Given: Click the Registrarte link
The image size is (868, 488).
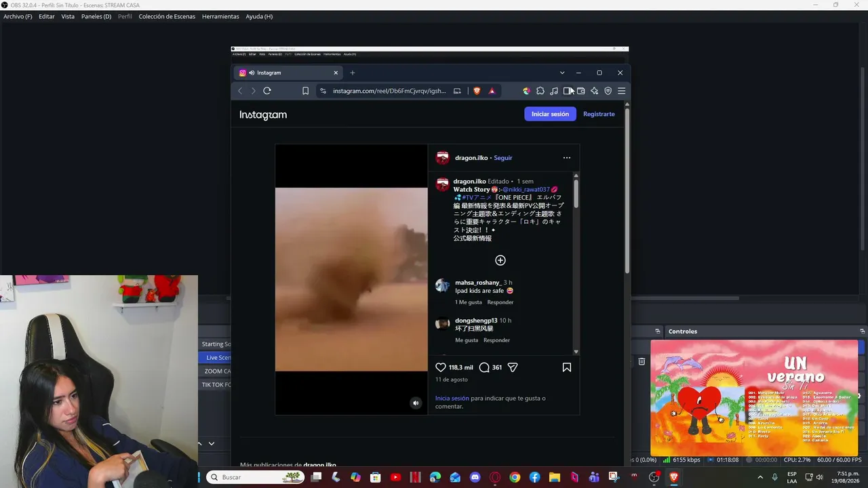Looking at the screenshot, I should pyautogui.click(x=599, y=114).
